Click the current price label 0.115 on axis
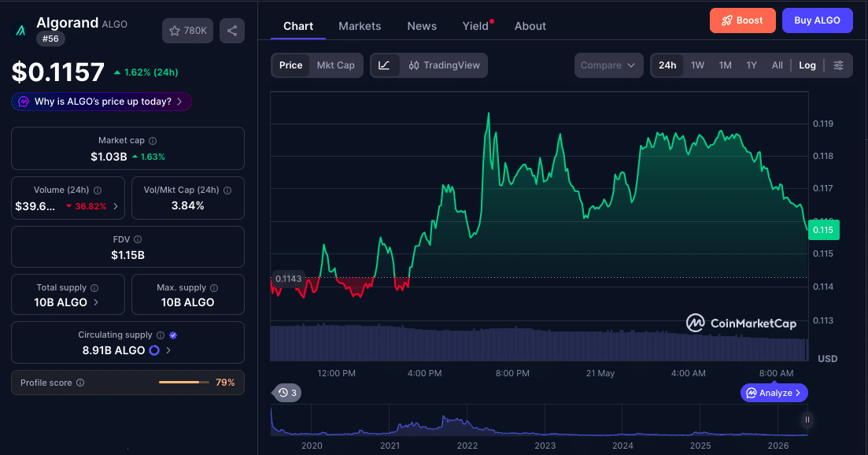868x455 pixels. pyautogui.click(x=823, y=230)
